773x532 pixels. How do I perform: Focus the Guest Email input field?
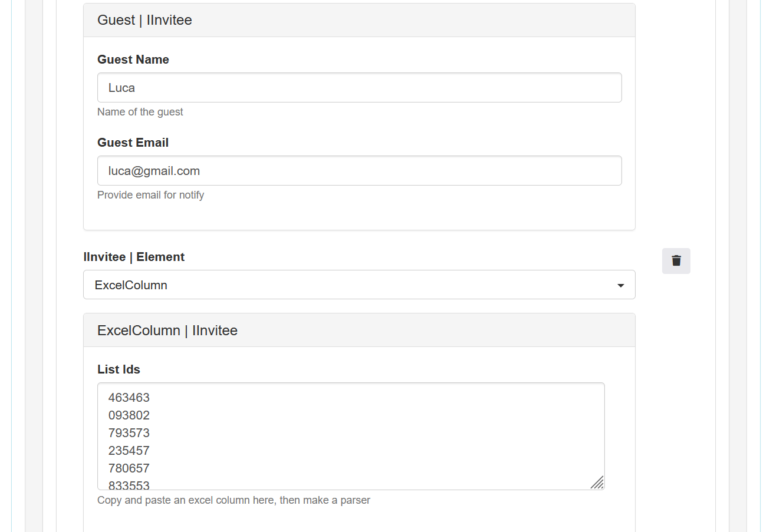click(359, 171)
